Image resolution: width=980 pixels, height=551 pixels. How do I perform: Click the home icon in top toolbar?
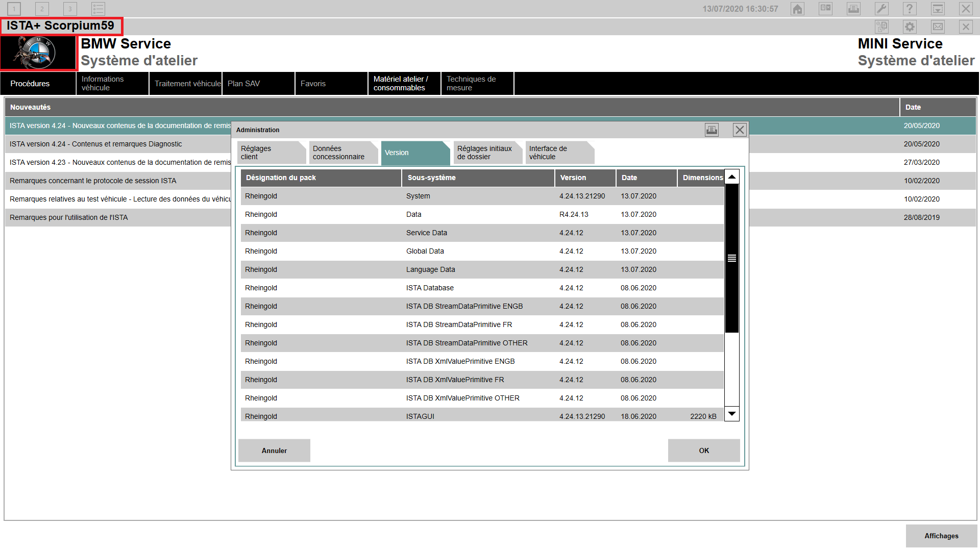[797, 9]
